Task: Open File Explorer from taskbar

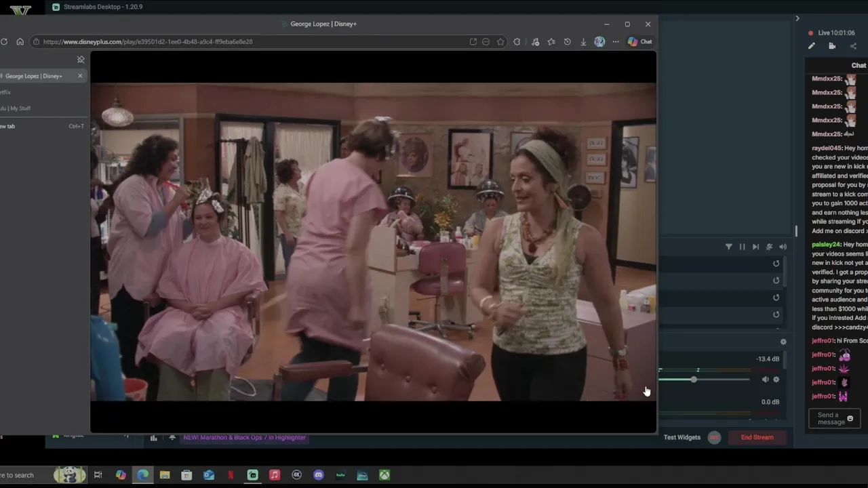Action: coord(165,475)
